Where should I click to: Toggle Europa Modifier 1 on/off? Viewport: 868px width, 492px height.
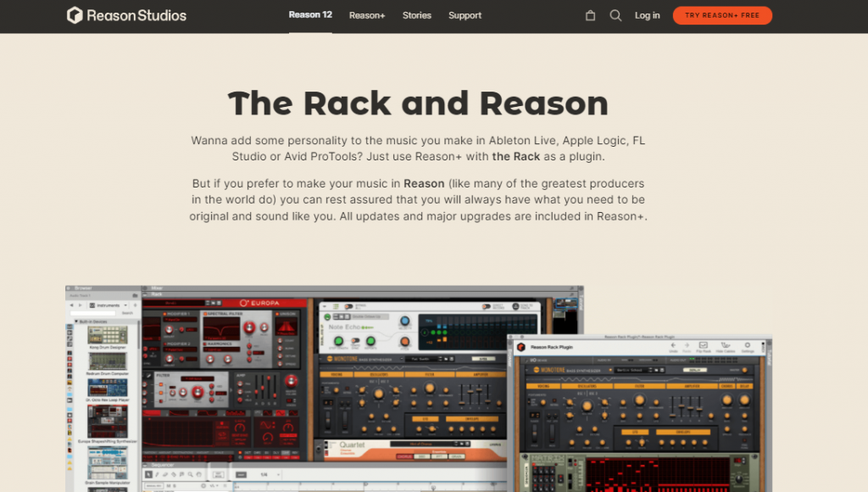click(x=165, y=314)
